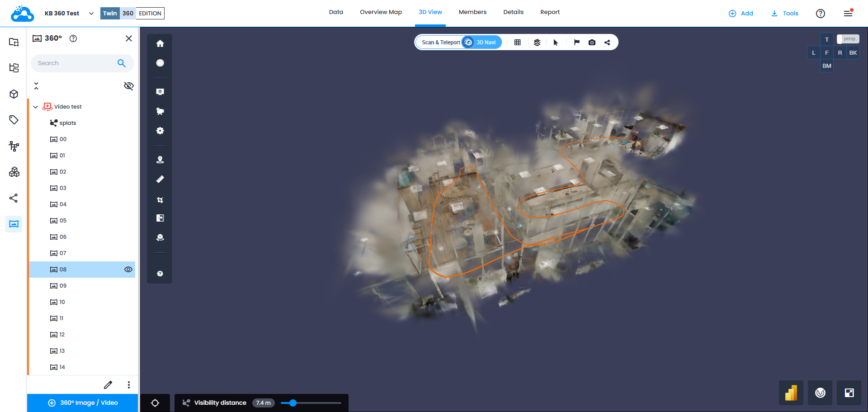Close the 360° panel
This screenshot has width=868, height=412.
129,38
